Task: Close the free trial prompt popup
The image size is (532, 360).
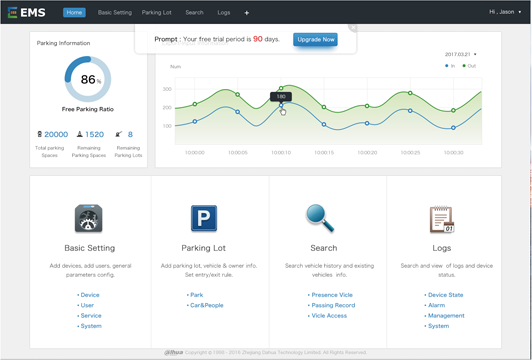Action: click(353, 28)
